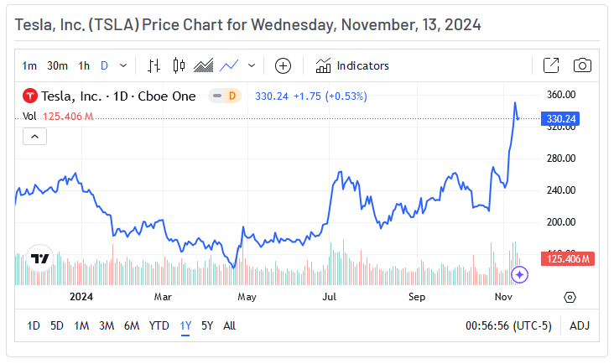Screen dimensions: 614x364
Task: Select the line chart style
Action: click(229, 65)
